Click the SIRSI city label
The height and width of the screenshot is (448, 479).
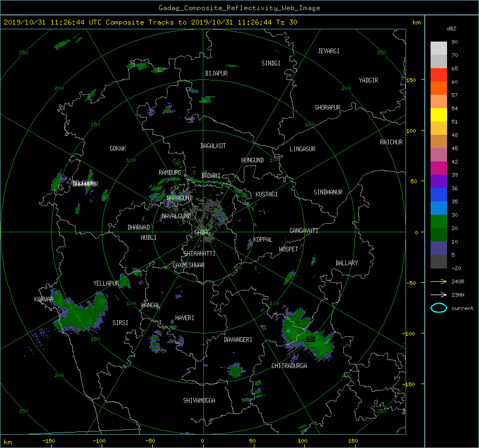[120, 323]
